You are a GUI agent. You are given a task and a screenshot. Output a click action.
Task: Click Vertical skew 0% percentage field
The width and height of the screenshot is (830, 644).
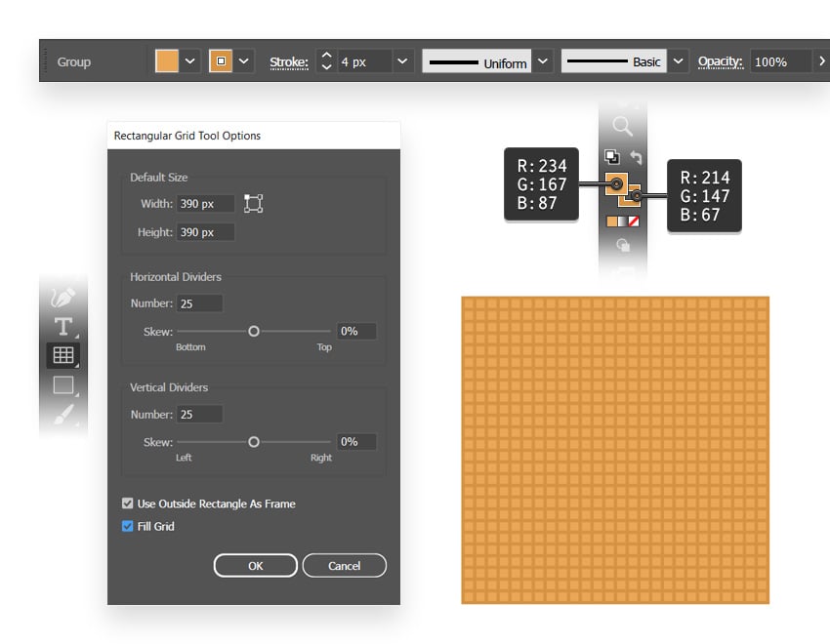coord(356,442)
